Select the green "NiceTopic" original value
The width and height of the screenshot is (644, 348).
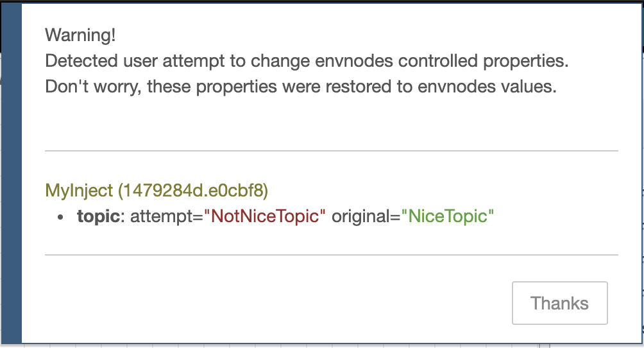(447, 216)
